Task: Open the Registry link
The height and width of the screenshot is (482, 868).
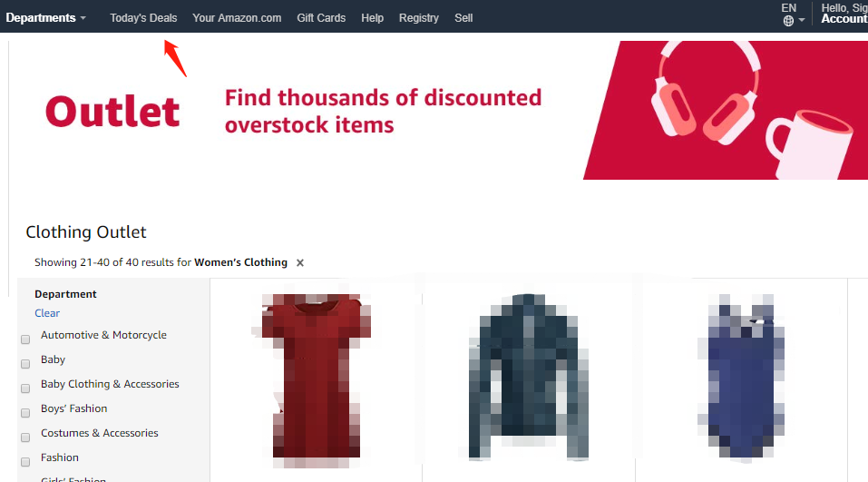Action: (x=418, y=18)
